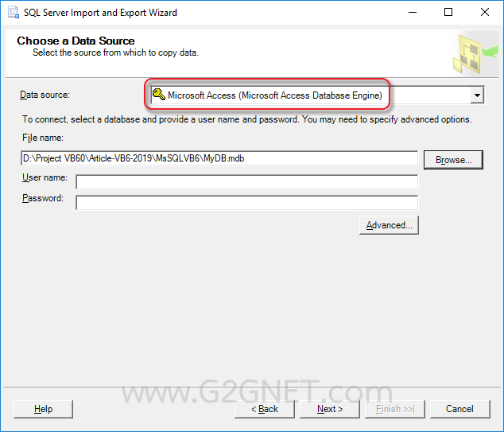The width and height of the screenshot is (504, 432).
Task: Click the Browse... button
Action: tap(453, 160)
